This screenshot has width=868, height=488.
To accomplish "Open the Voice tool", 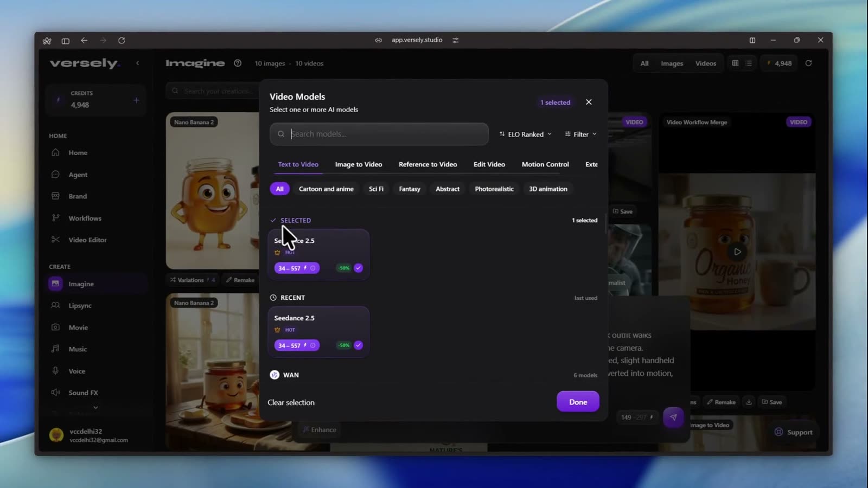I will coord(76,371).
